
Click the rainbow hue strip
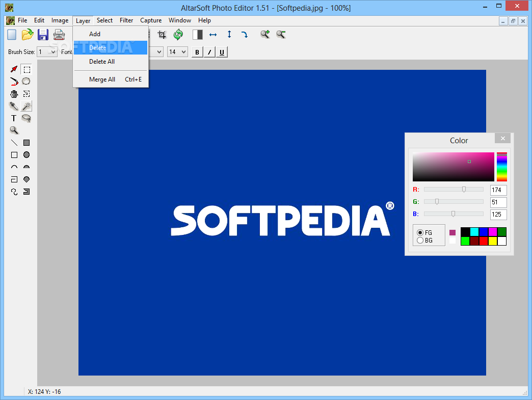point(502,167)
